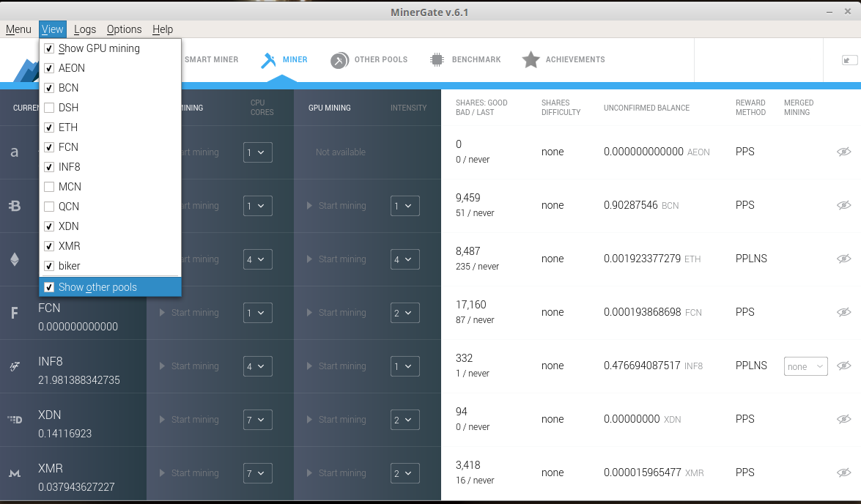Hide the AEON row using eye icon
This screenshot has width=861, height=504.
844,152
